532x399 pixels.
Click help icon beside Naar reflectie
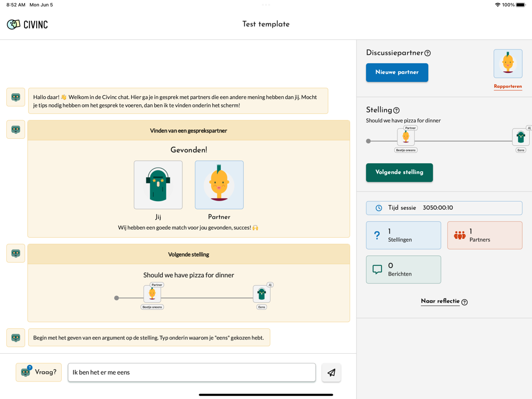click(x=464, y=302)
